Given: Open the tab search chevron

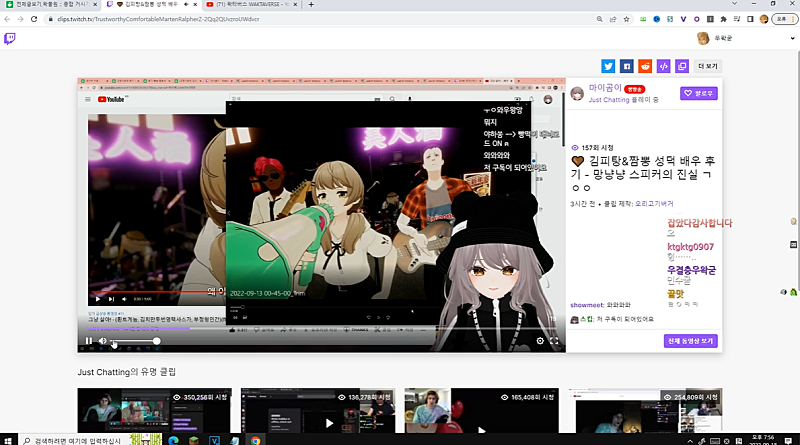Looking at the screenshot, I should [734, 4].
